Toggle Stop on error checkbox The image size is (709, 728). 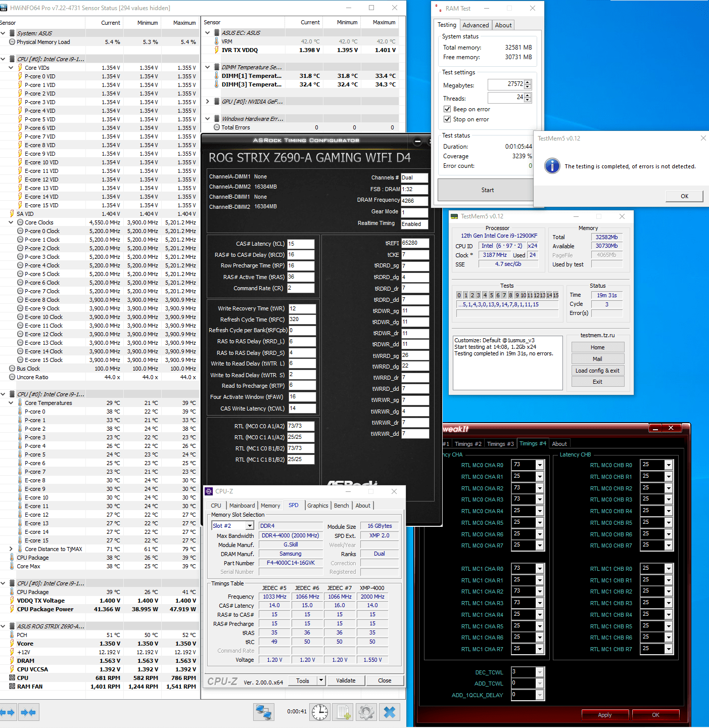[447, 119]
